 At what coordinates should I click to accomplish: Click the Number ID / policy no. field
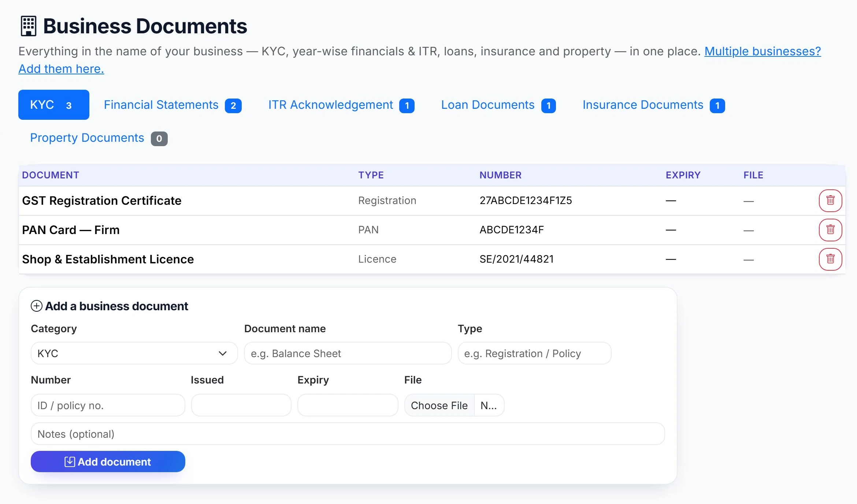pos(108,405)
